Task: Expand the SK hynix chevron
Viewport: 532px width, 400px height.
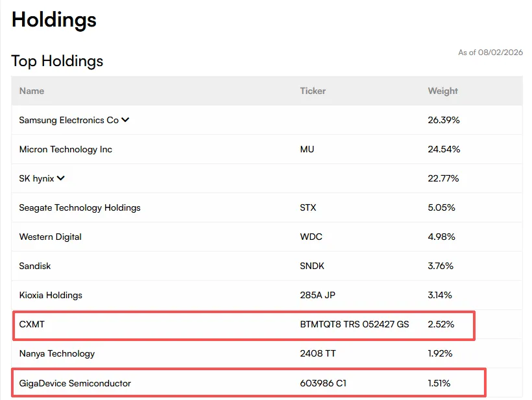Action: (61, 178)
